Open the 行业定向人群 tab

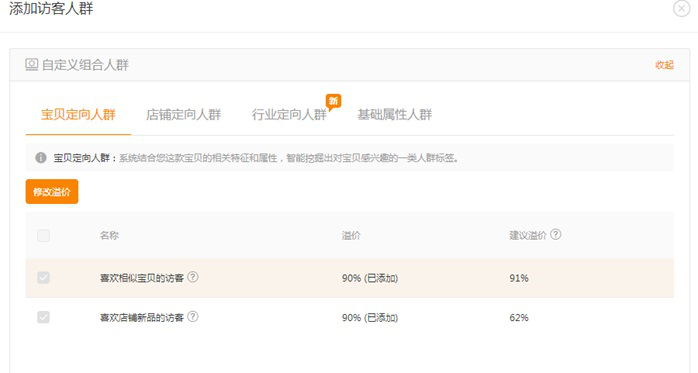[x=289, y=114]
